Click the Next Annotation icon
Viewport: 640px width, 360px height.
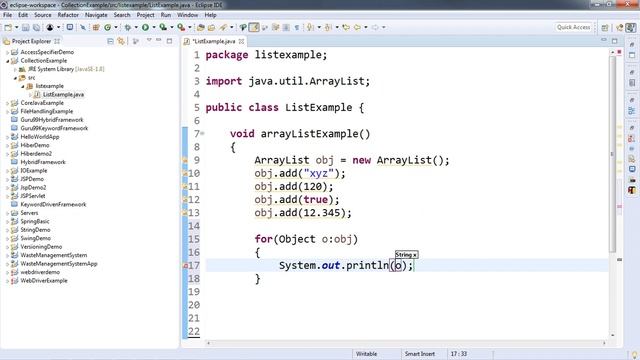310,27
